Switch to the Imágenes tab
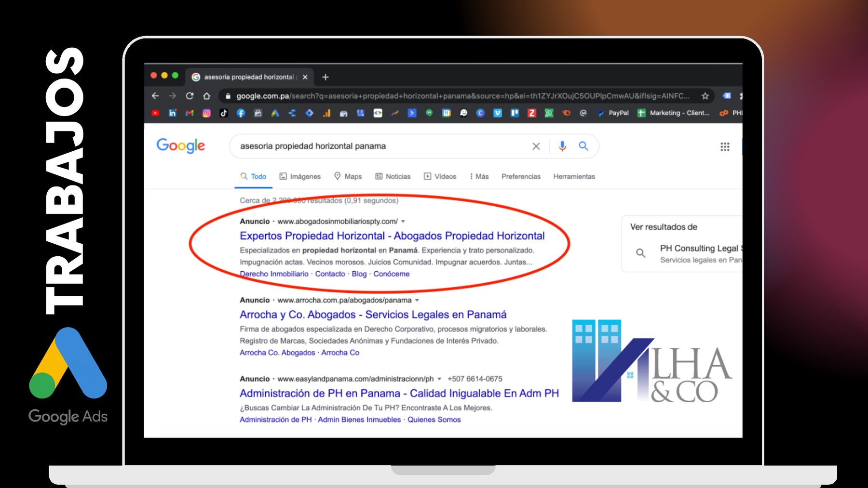Screen dimensions: 868x488 pyautogui.click(x=300, y=176)
